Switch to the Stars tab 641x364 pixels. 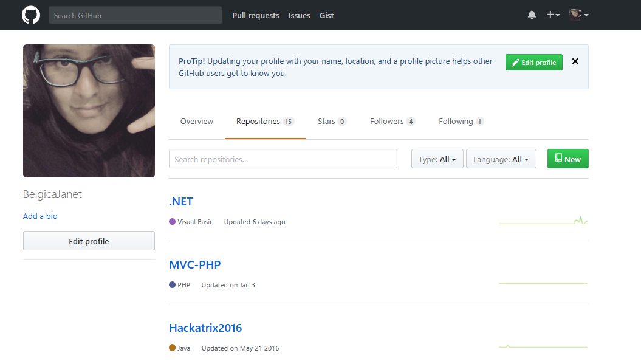[x=331, y=122]
